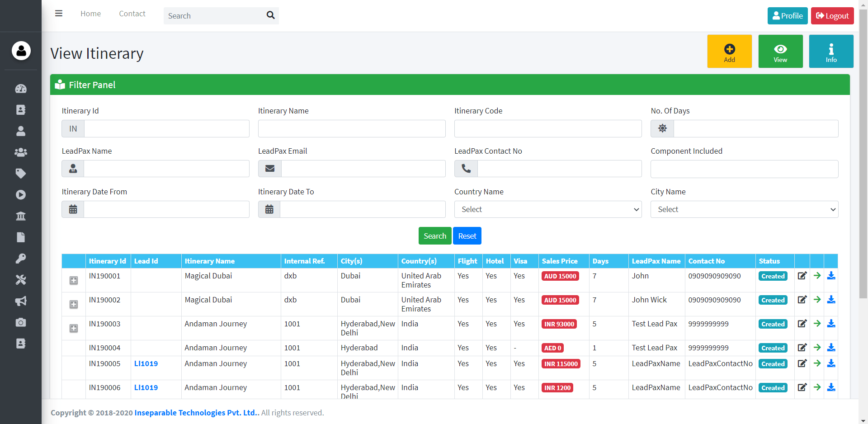
Task: Click inside the top Search input field
Action: [x=212, y=15]
